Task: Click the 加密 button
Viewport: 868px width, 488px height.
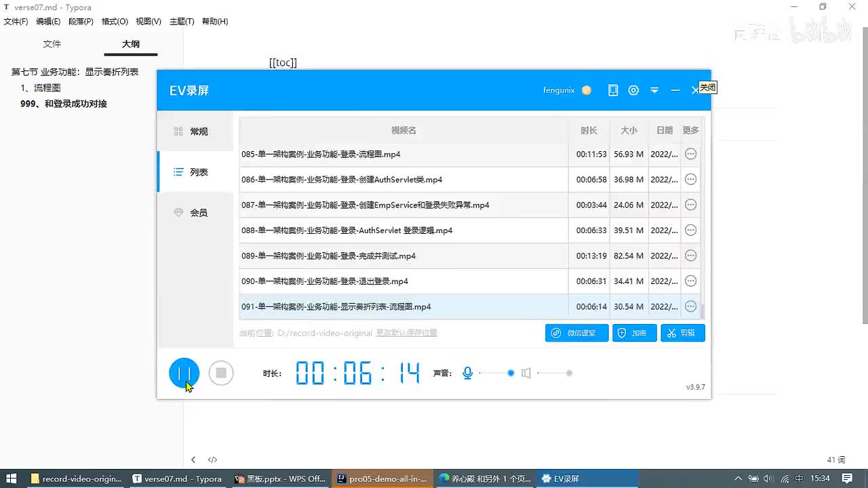Action: [634, 333]
